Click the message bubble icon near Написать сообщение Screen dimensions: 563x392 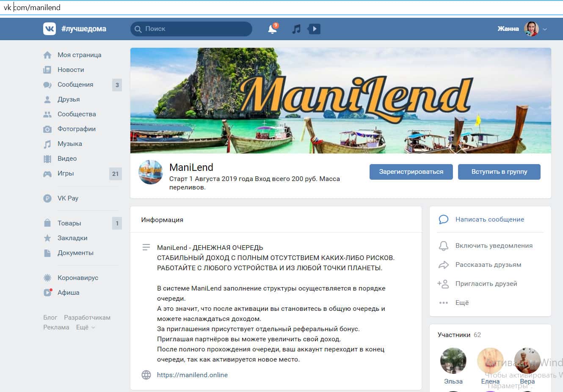[443, 219]
